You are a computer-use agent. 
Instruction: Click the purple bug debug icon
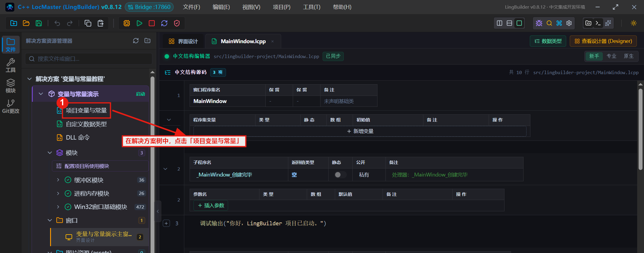pyautogui.click(x=539, y=23)
